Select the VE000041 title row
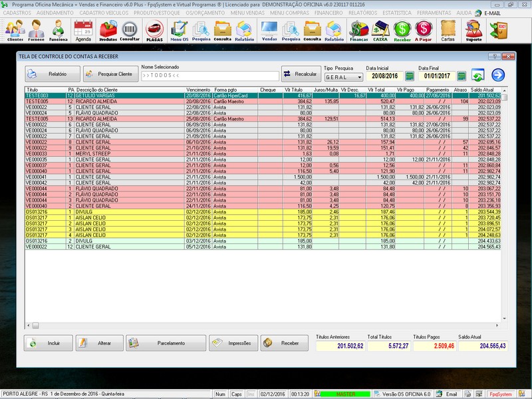 tap(263, 177)
